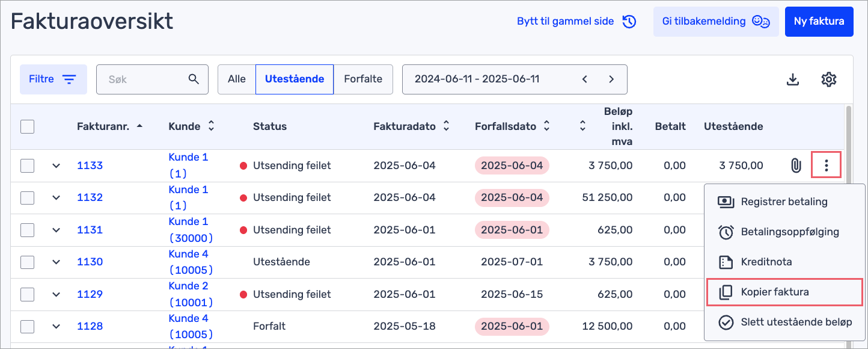Type a query in the Søk field

coord(144,79)
